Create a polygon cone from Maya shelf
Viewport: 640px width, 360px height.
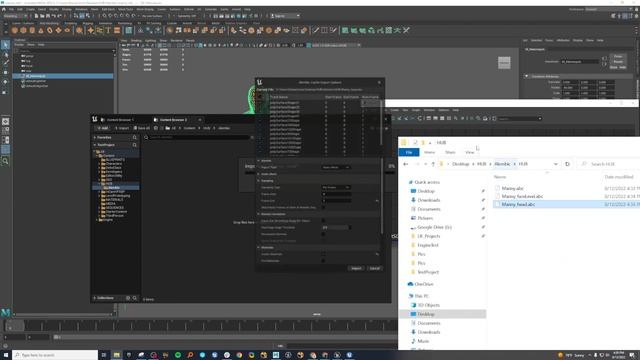pos(41,30)
